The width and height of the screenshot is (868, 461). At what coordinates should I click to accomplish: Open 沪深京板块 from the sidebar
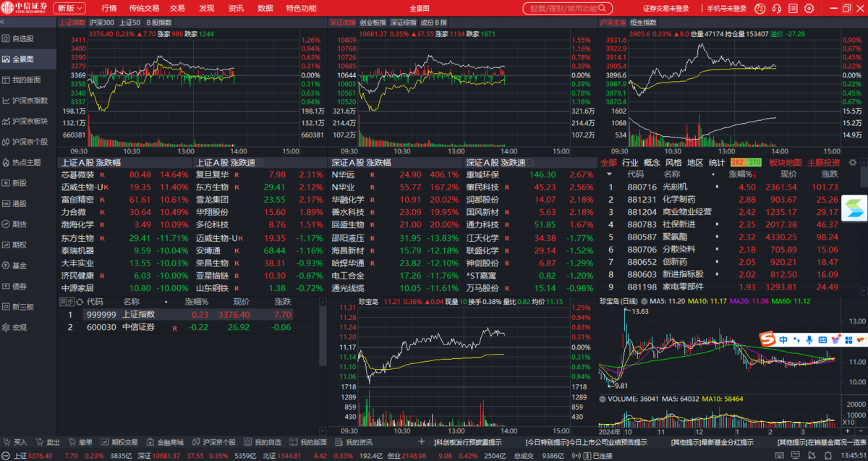point(30,121)
